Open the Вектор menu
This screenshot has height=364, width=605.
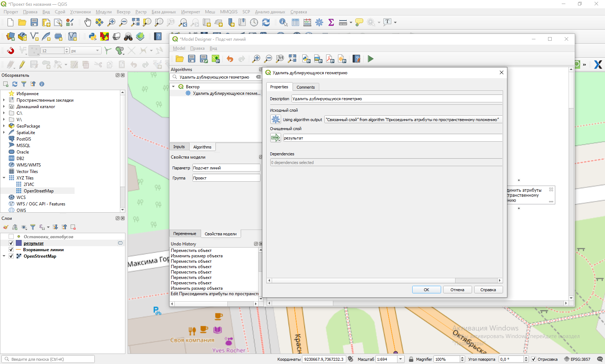click(123, 12)
